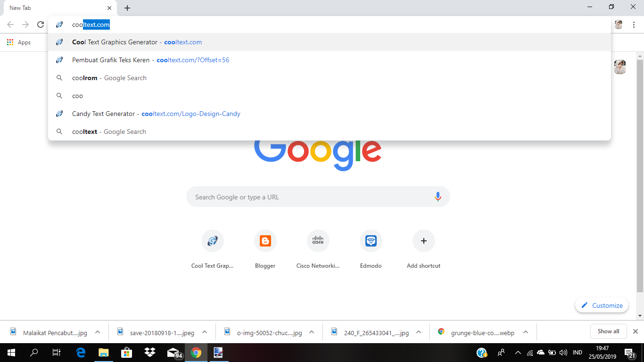Choose the Cool Text Graphics Generator suggestion

coord(330,42)
